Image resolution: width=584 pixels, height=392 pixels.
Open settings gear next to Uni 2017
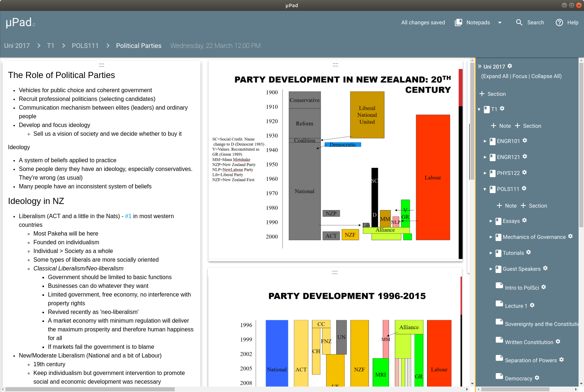click(510, 66)
